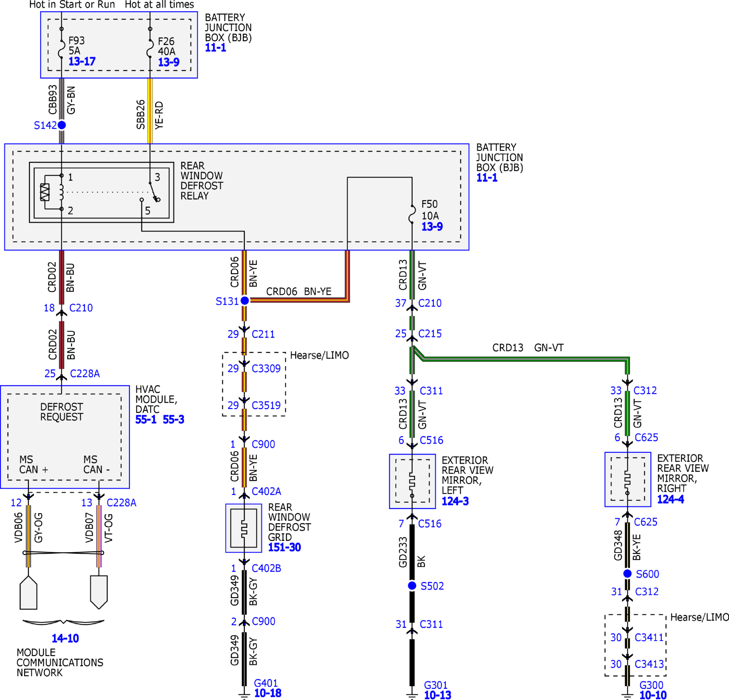Open the 151-30 Rear Window Defrost Grid reference
Viewport: 729px width, 700px height.
(x=284, y=547)
